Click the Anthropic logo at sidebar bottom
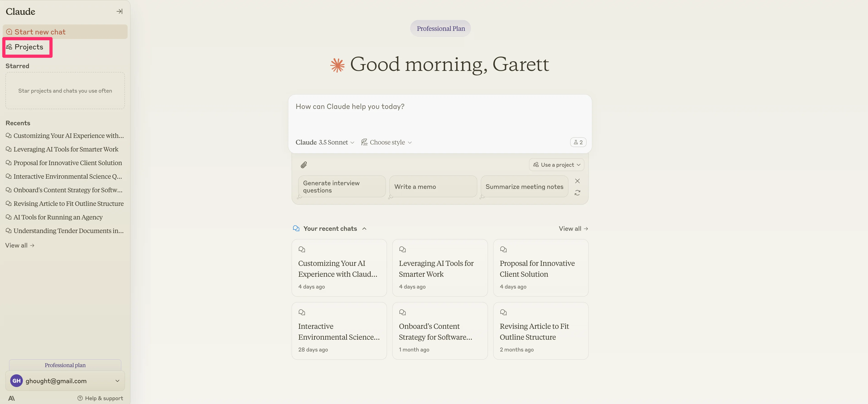Viewport: 868px width, 404px height. (x=12, y=398)
